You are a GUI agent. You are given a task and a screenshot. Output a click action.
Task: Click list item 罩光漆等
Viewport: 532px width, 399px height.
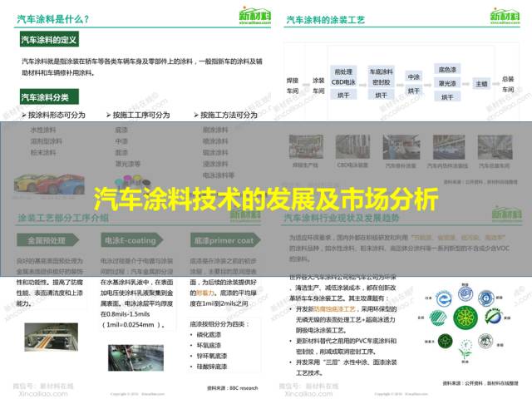(128, 164)
